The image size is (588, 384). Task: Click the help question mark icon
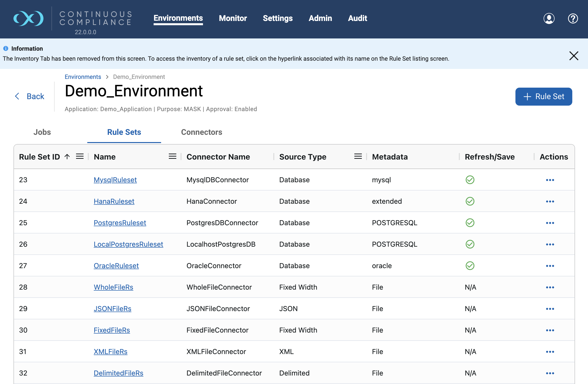(x=573, y=18)
